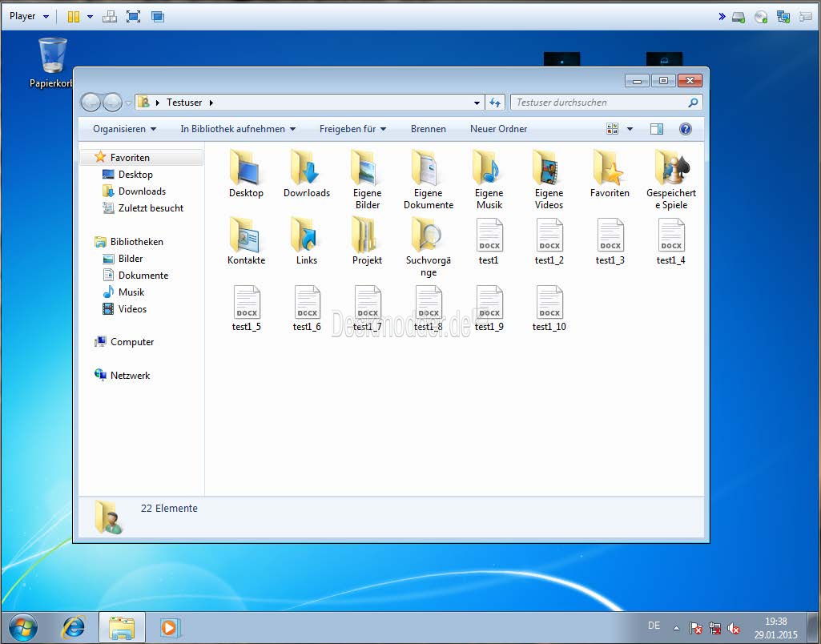Open the Bilder library

click(131, 259)
